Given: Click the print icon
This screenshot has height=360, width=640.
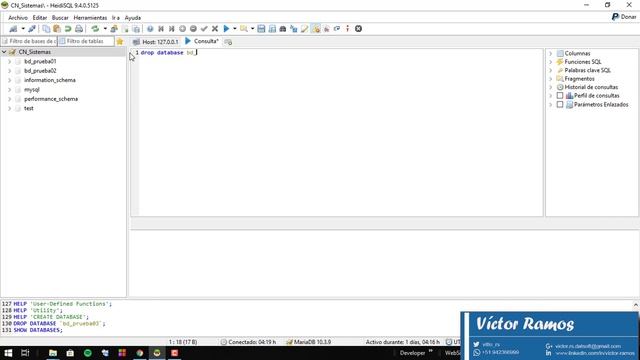Looking at the screenshot, I should 79,29.
